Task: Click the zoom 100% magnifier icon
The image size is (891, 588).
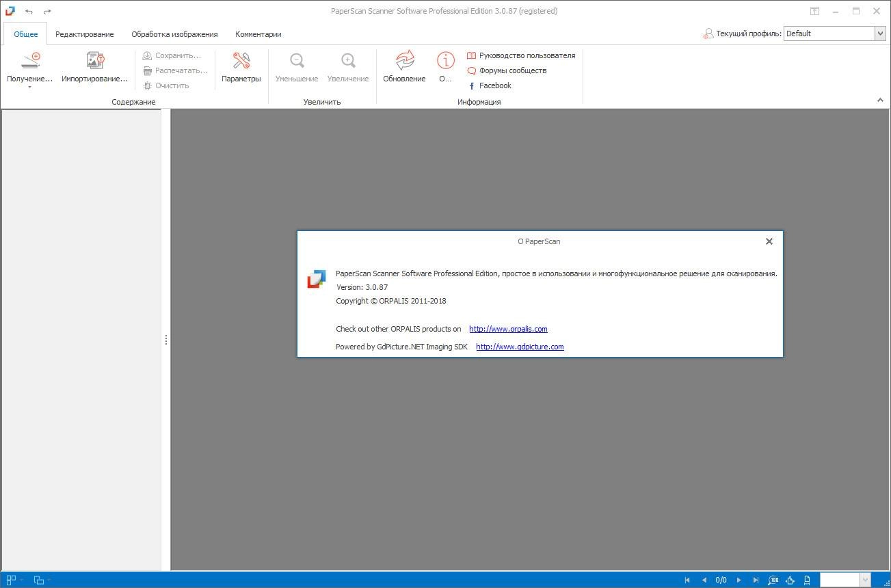Action: 773,580
